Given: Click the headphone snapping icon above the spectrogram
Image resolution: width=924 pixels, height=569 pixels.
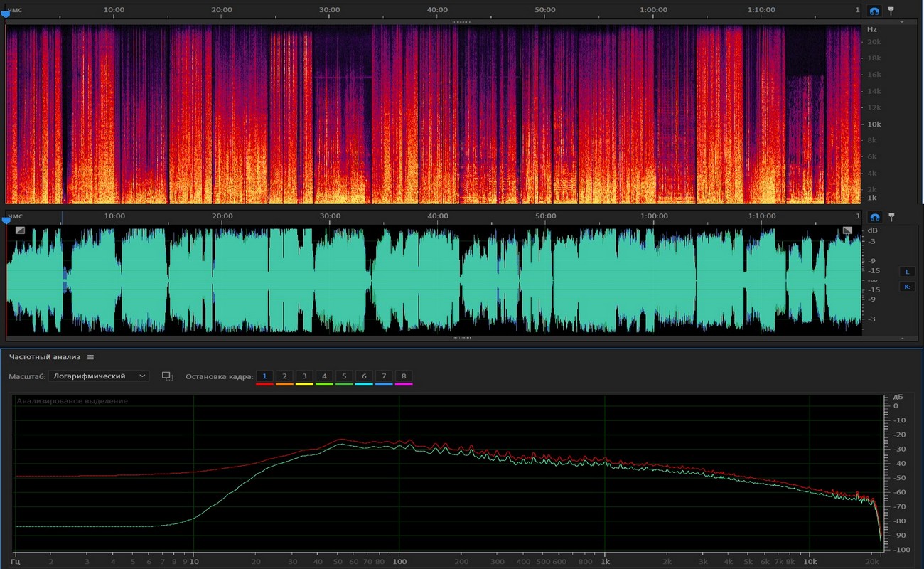Looking at the screenshot, I should [875, 11].
